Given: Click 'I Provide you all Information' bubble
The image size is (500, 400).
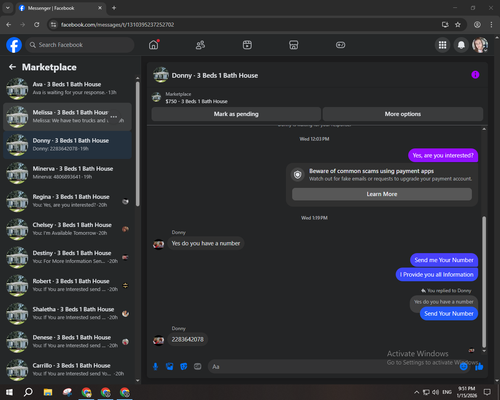Looking at the screenshot, I should 437,275.
